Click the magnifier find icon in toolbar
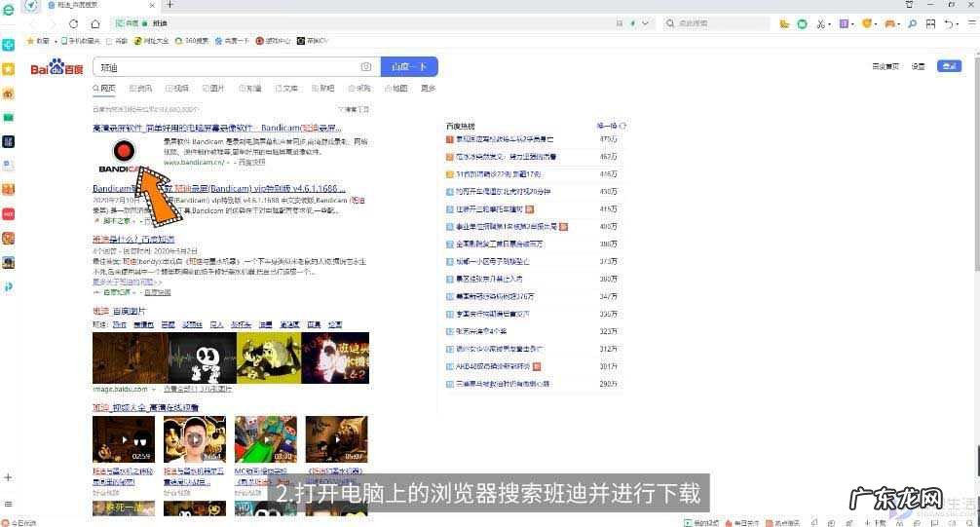This screenshot has width=980, height=527. click(913, 23)
